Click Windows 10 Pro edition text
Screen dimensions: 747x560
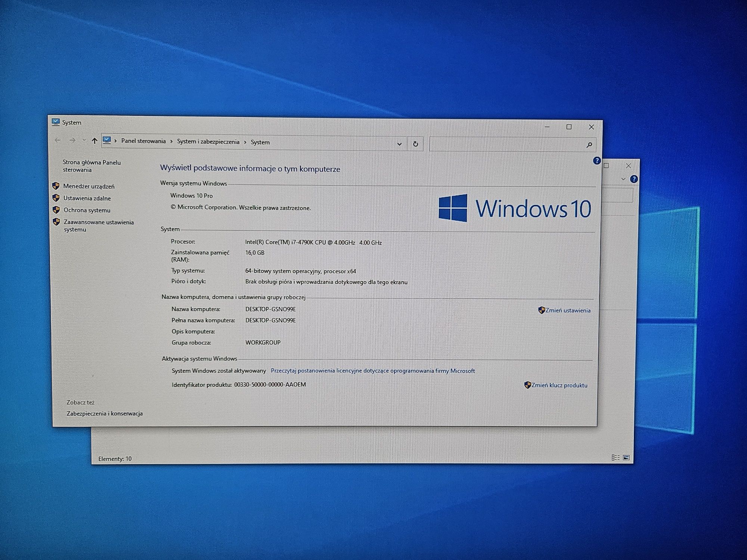(x=191, y=196)
